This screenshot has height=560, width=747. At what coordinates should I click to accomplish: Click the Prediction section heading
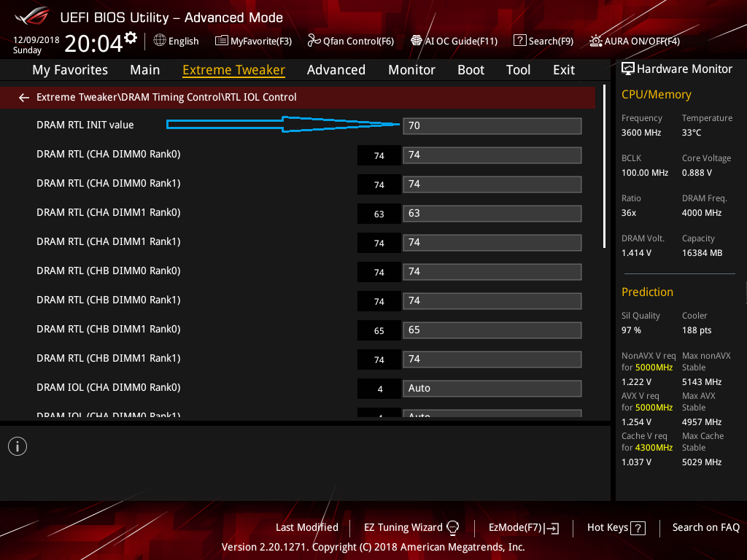click(647, 292)
